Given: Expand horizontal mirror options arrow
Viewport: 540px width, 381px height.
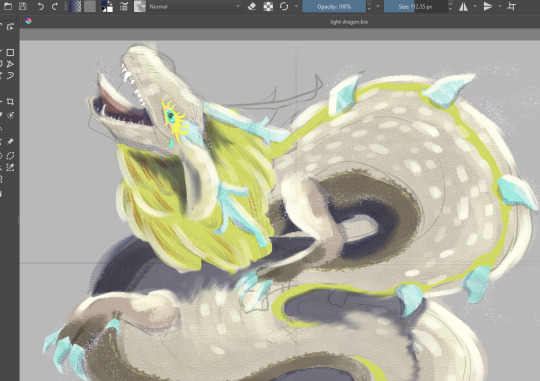Looking at the screenshot, I should click(x=475, y=6).
